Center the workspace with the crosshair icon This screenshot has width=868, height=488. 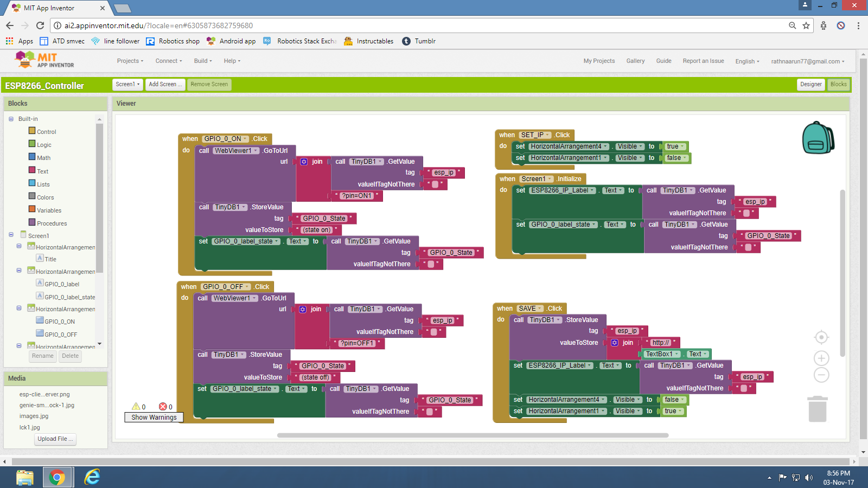pyautogui.click(x=821, y=337)
